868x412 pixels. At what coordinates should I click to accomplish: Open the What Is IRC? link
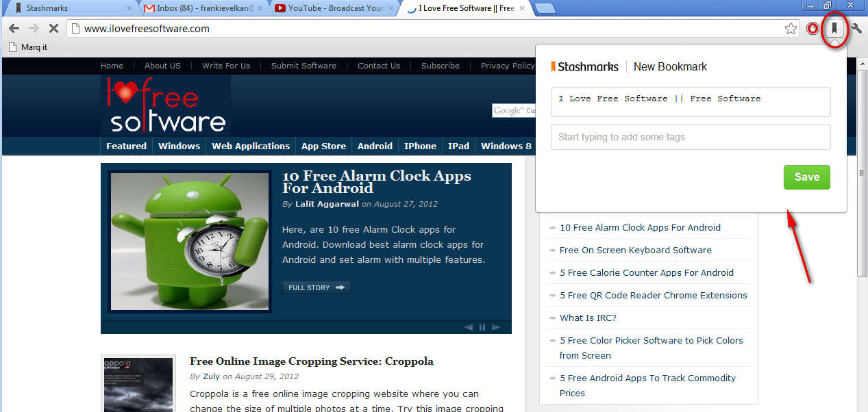588,318
